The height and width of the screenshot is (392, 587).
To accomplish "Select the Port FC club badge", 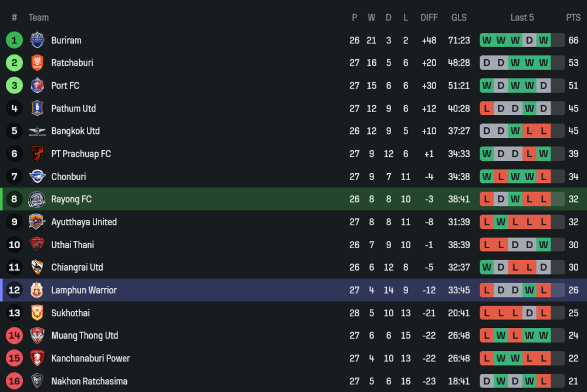I will tap(37, 86).
